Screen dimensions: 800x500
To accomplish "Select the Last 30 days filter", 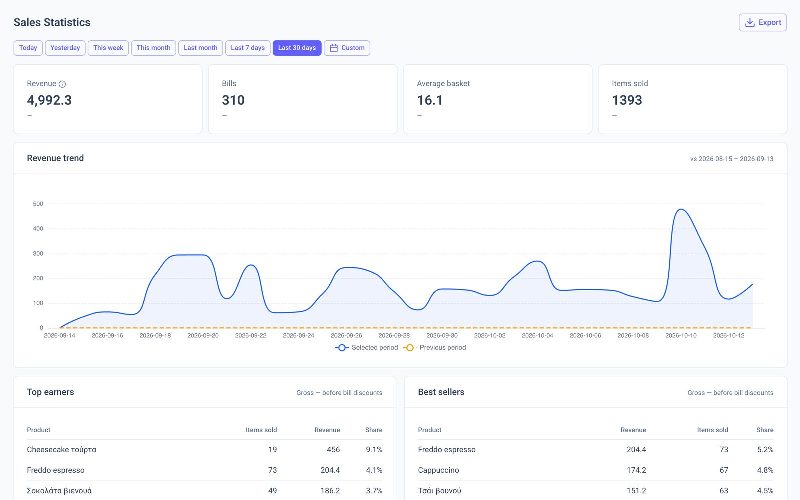I will [297, 47].
